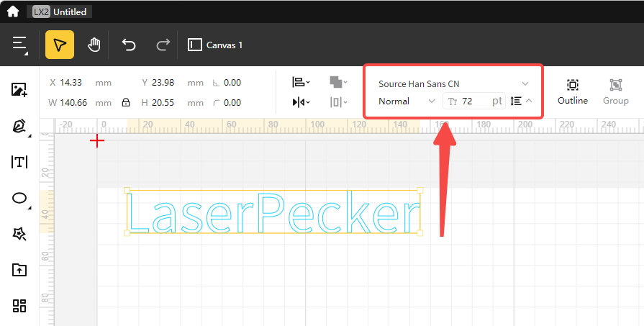Click the Group button
The width and height of the screenshot is (644, 326).
click(616, 91)
